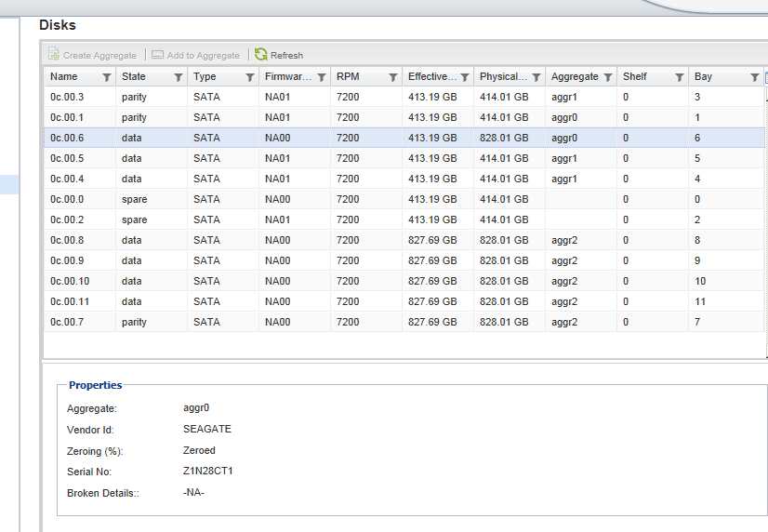Image resolution: width=768 pixels, height=532 pixels.
Task: Open the Effective size column filter
Action: 464,77
